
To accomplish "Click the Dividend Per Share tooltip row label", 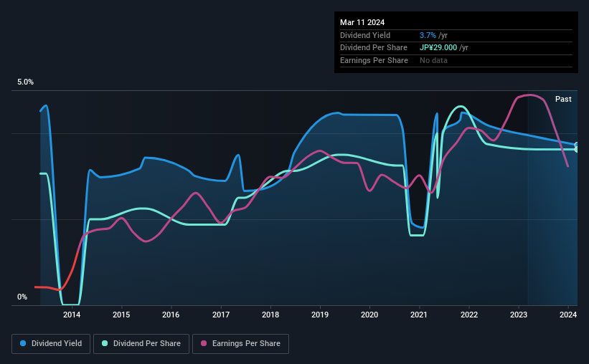I will coord(374,48).
